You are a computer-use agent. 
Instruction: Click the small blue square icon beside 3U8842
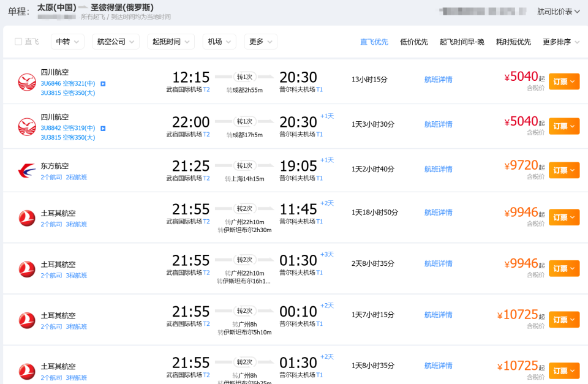[103, 128]
